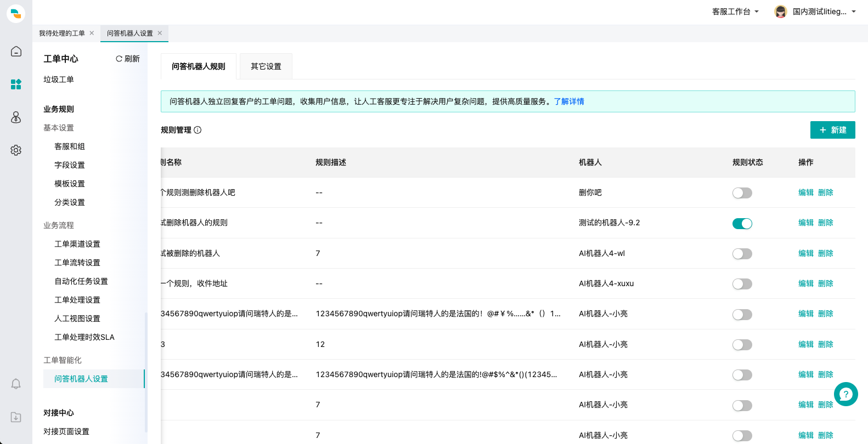
Task: Open the notification bell icon
Action: coord(16,384)
